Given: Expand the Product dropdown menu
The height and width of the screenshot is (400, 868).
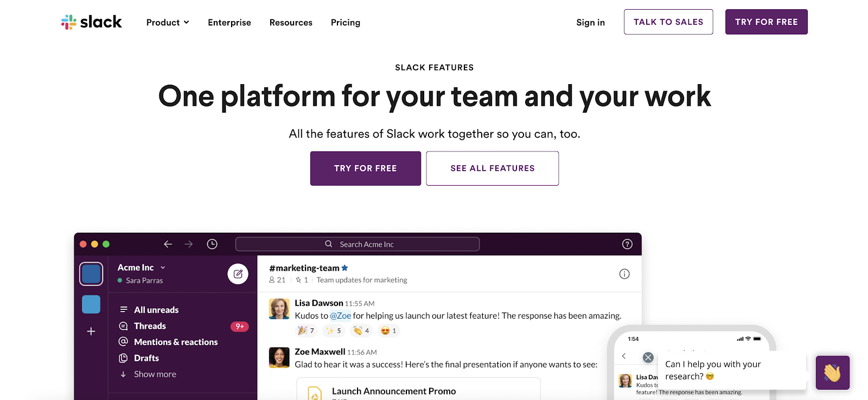Looking at the screenshot, I should tap(168, 22).
